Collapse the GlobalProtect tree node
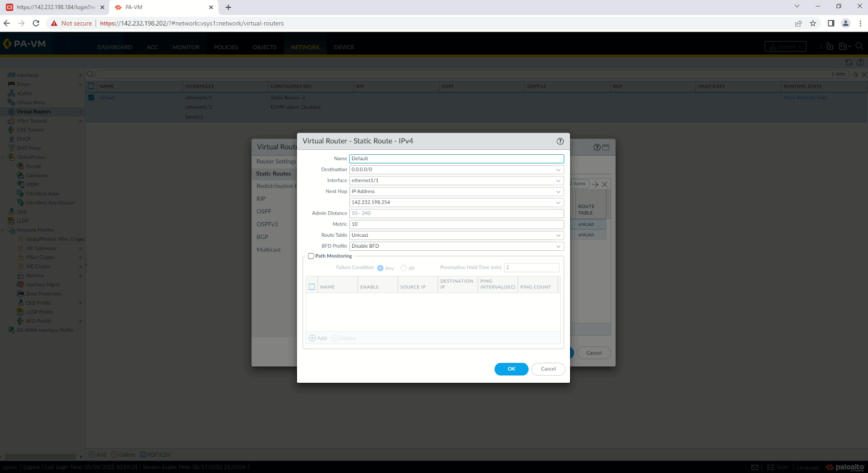The width and height of the screenshot is (868, 473). point(3,157)
